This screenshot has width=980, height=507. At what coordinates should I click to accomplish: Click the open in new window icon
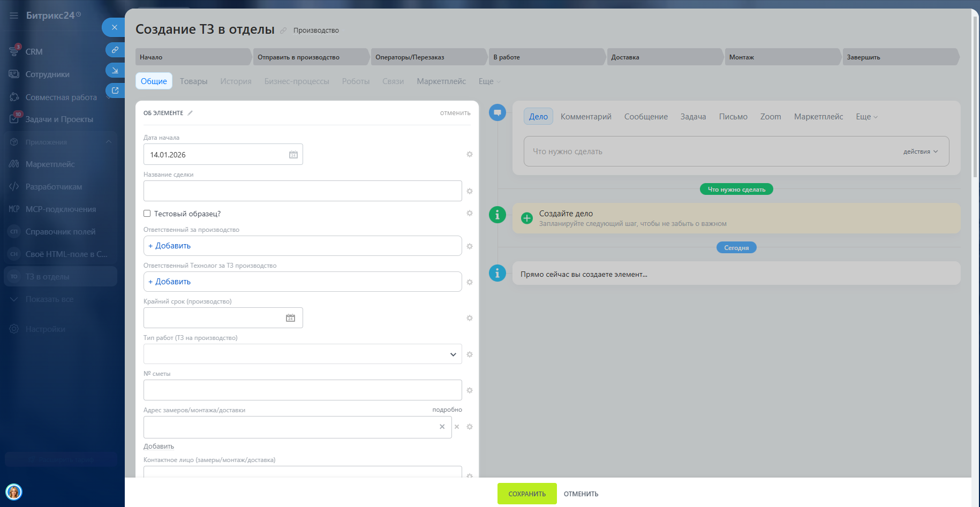pyautogui.click(x=115, y=90)
